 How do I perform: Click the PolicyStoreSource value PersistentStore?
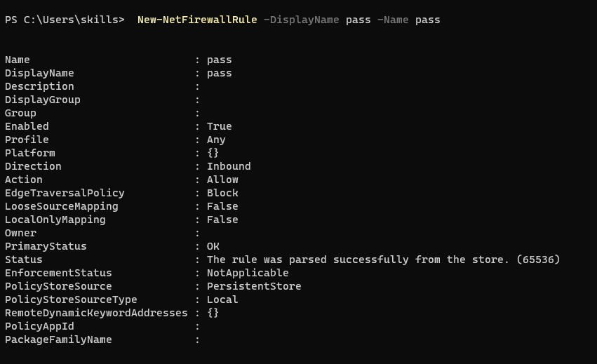(254, 286)
